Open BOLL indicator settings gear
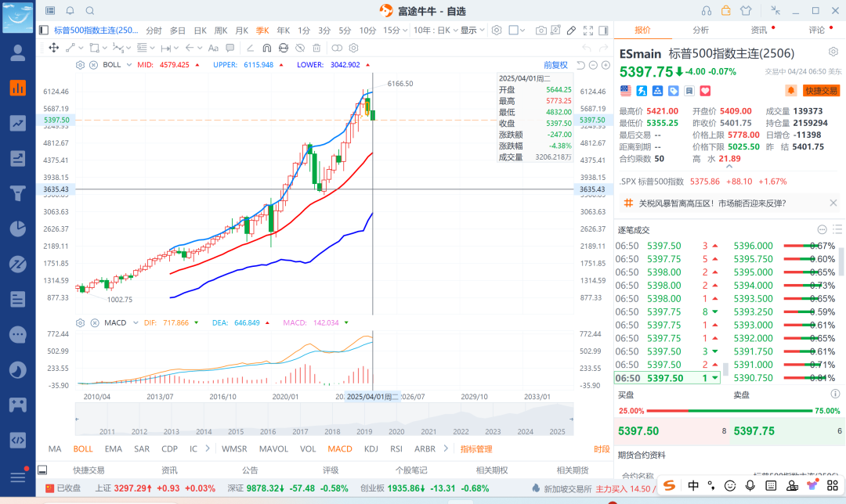Screen dimensions: 846x504 coord(80,65)
